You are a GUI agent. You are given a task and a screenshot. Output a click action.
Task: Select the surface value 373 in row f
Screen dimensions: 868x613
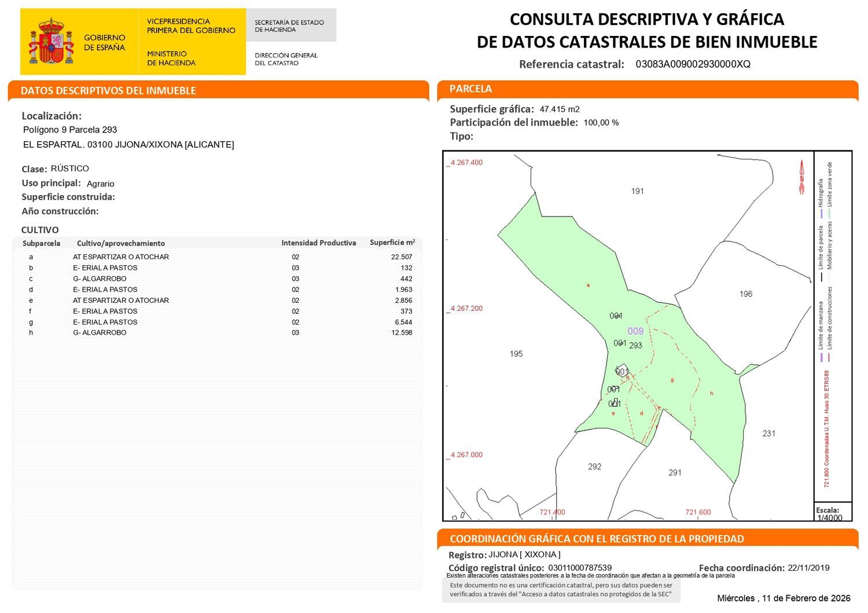406,311
